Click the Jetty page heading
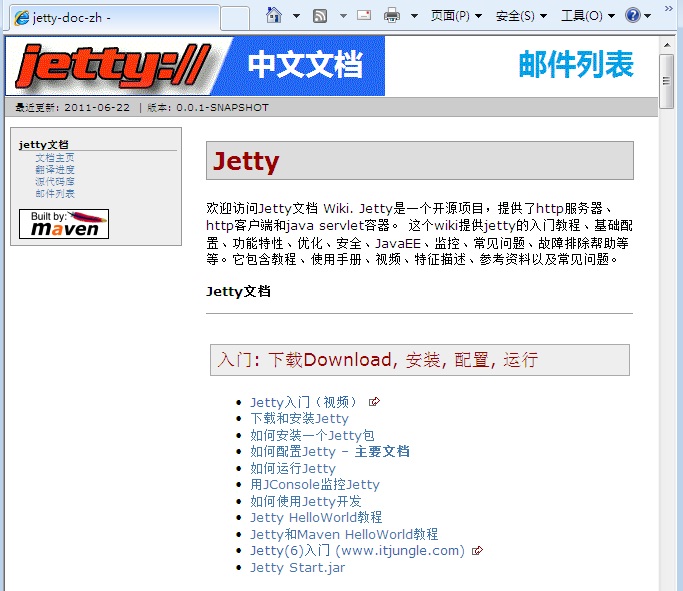This screenshot has width=683, height=591. 246,161
